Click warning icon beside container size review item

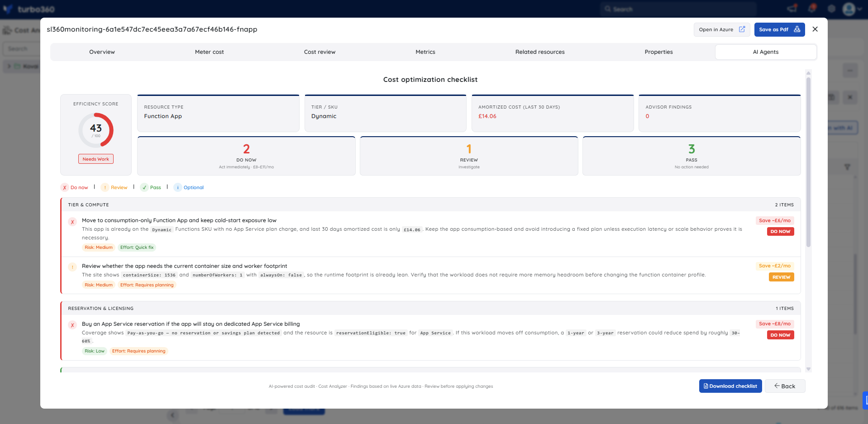pos(72,267)
